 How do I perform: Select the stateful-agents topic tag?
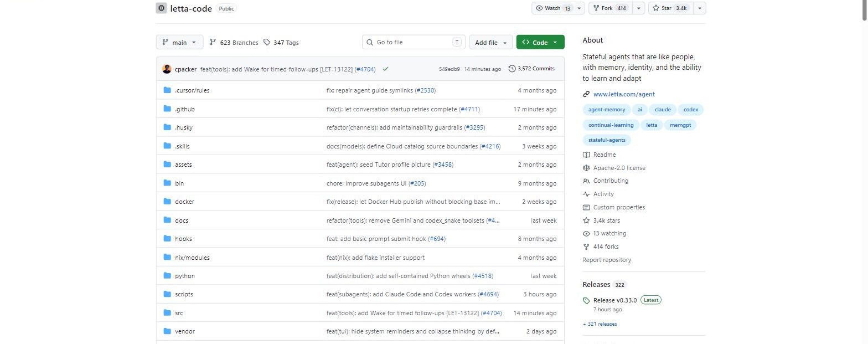point(607,140)
